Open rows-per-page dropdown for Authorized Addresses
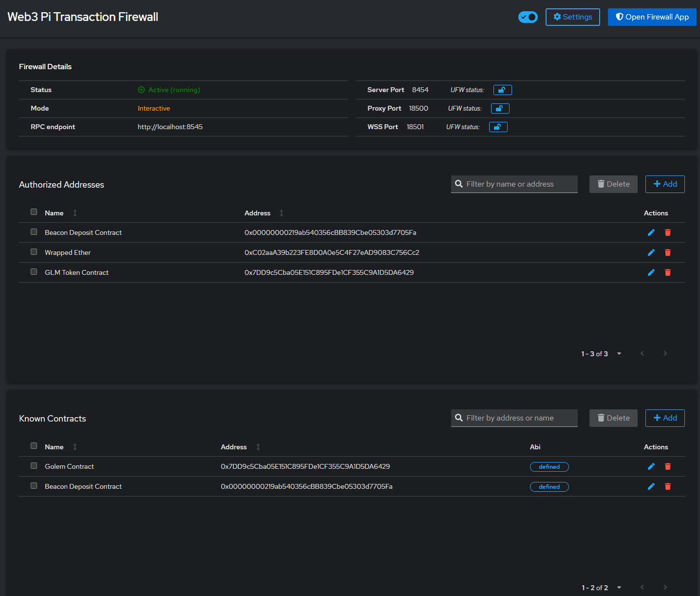Screen dimensions: 700x596 (x=619, y=354)
